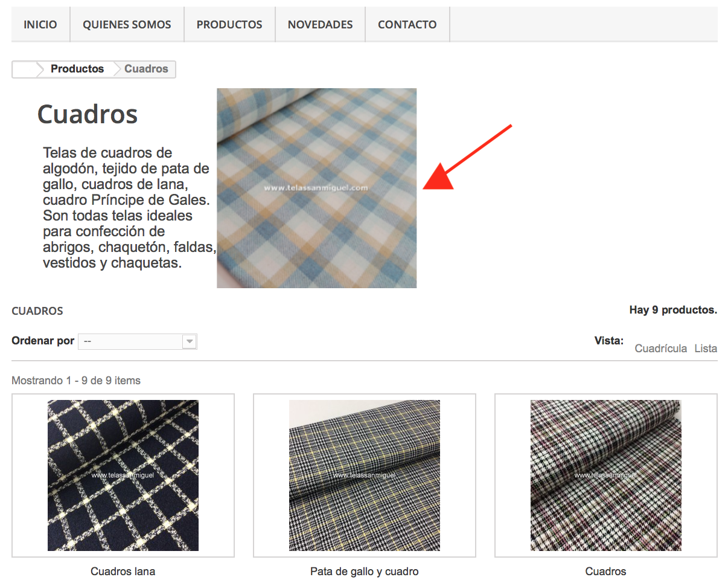Click the Cuadros product title under purple houndstooth

pos(606,572)
